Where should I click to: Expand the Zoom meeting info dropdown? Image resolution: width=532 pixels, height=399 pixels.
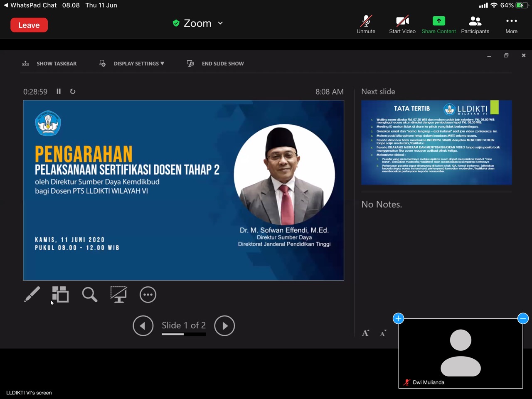click(220, 23)
